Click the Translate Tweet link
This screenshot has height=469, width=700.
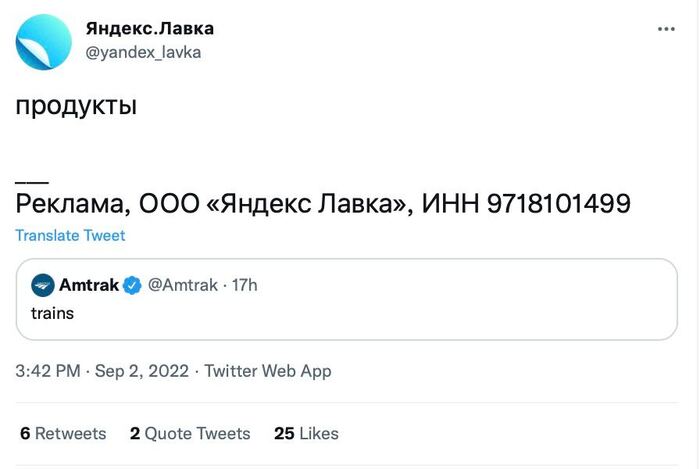coord(70,236)
